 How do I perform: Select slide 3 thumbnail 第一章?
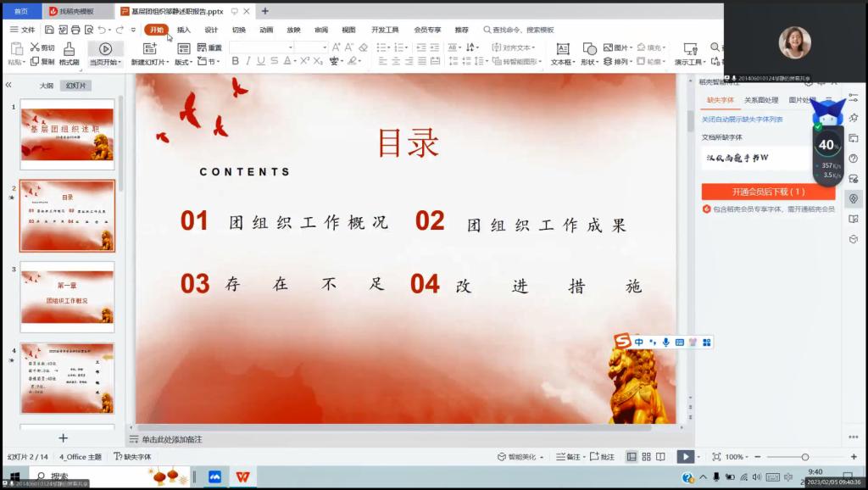coord(67,298)
